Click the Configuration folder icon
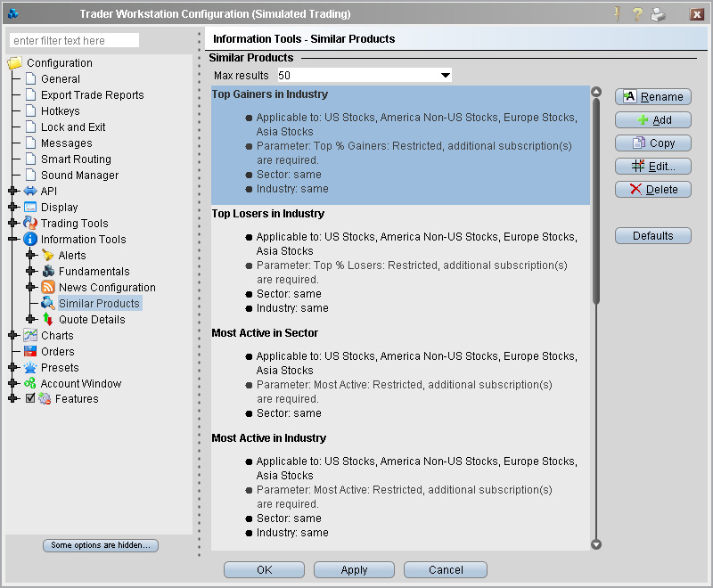Image resolution: width=713 pixels, height=588 pixels. (x=14, y=62)
